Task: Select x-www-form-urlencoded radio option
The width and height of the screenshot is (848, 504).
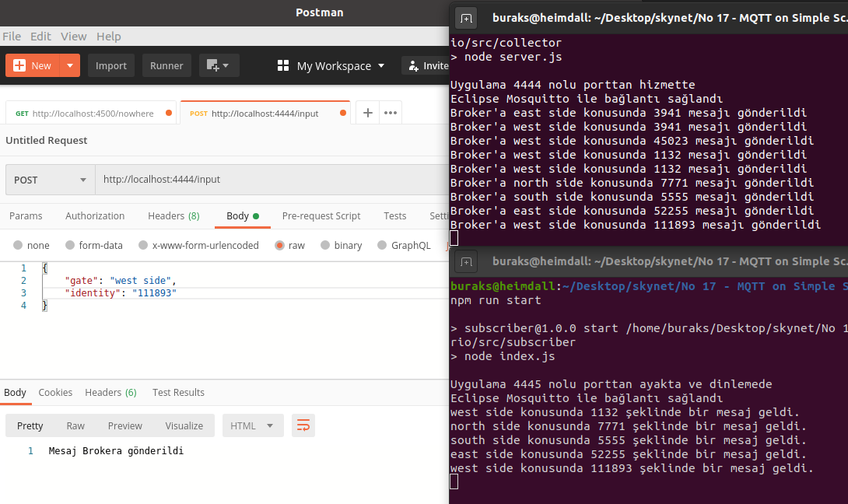Action: [x=143, y=245]
